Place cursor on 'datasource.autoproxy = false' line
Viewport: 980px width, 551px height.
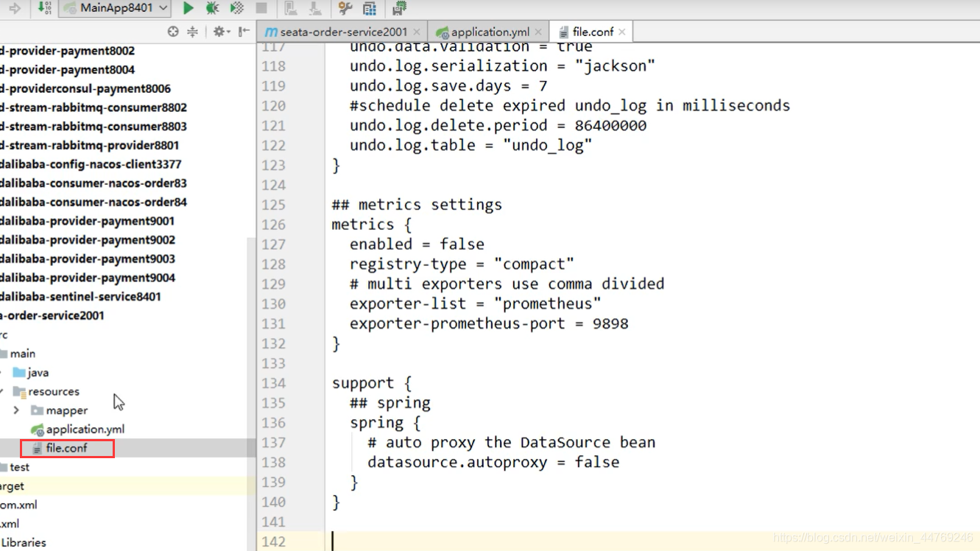493,463
